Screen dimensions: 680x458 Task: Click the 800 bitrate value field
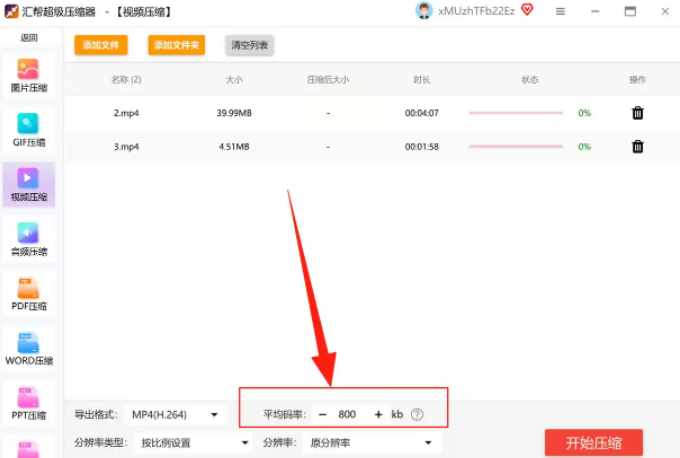[347, 415]
